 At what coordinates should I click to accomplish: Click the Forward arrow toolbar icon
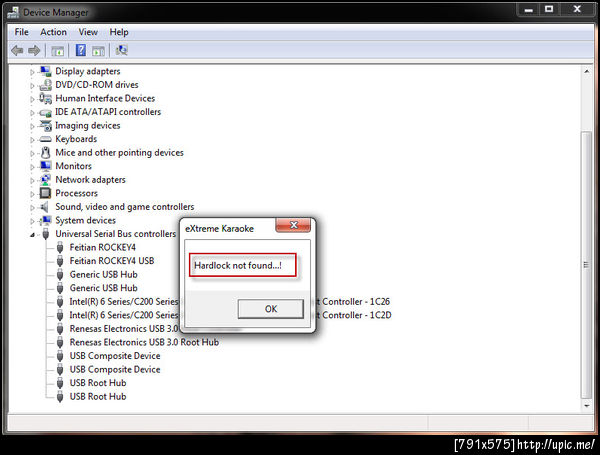(x=34, y=50)
